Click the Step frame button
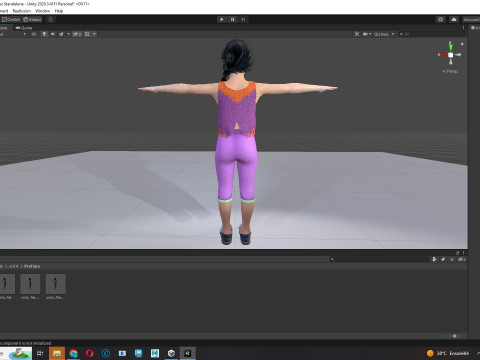The width and height of the screenshot is (480, 360). pos(243,19)
